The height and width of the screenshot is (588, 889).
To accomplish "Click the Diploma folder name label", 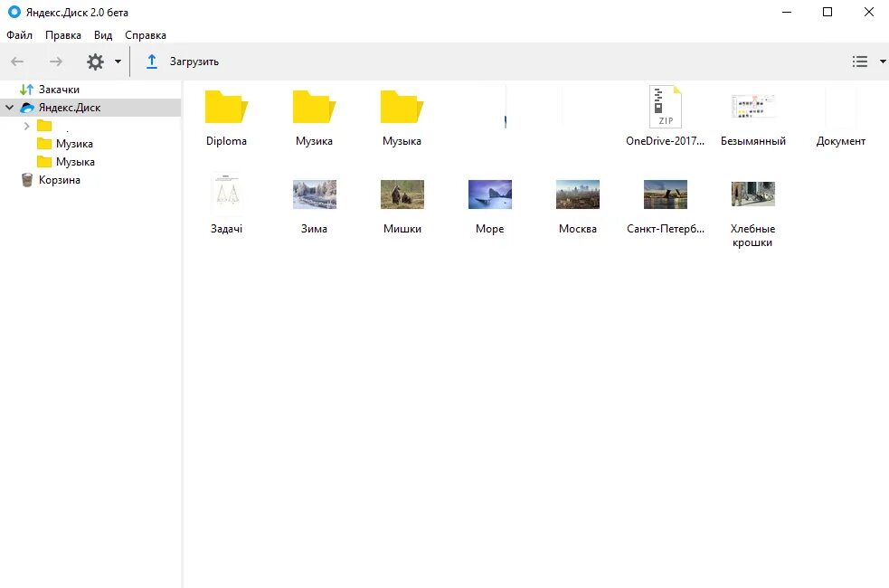I will [226, 141].
